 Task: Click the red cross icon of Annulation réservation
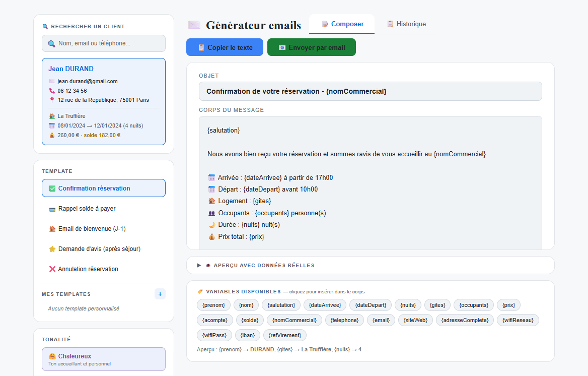[52, 269]
